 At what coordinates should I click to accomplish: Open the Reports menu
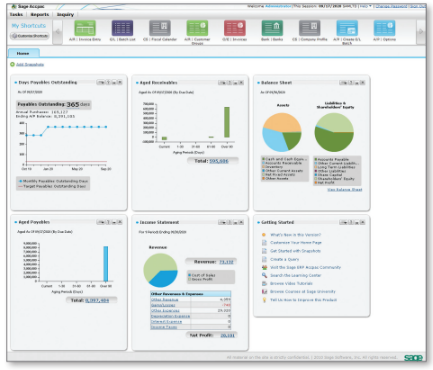(x=40, y=14)
